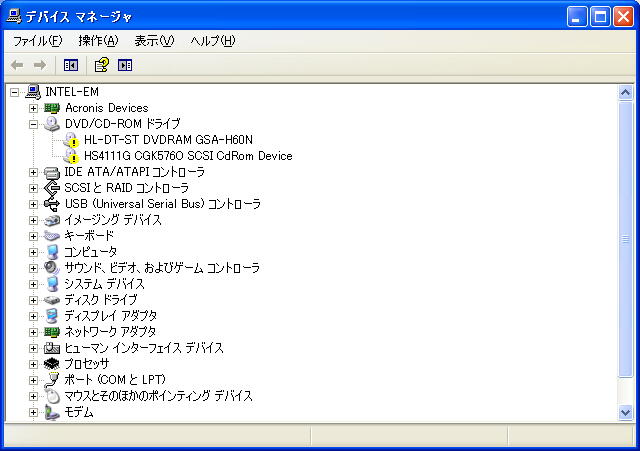
Task: Select HL-DT-ST DVDRAM GSA-H60N device text
Action: click(168, 140)
